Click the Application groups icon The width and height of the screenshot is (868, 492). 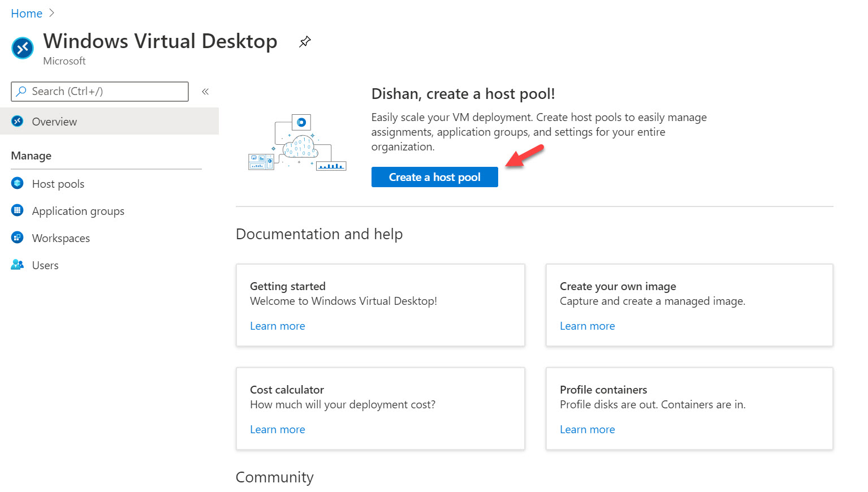(18, 210)
